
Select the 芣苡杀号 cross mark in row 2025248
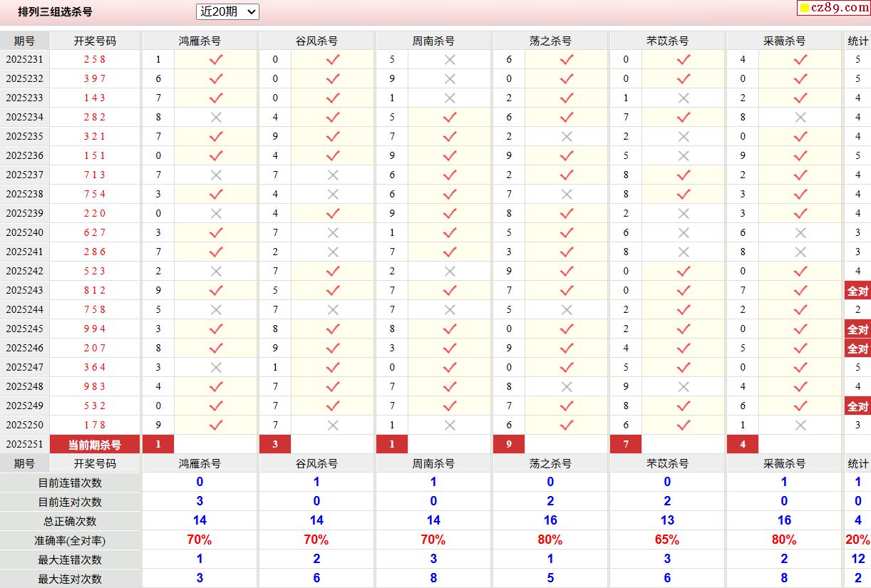(684, 387)
